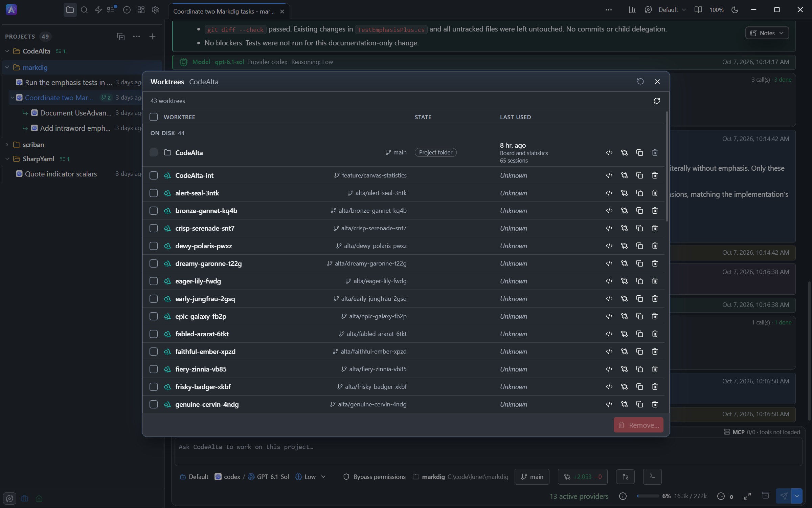Close the Worktrees dialog

tap(657, 81)
